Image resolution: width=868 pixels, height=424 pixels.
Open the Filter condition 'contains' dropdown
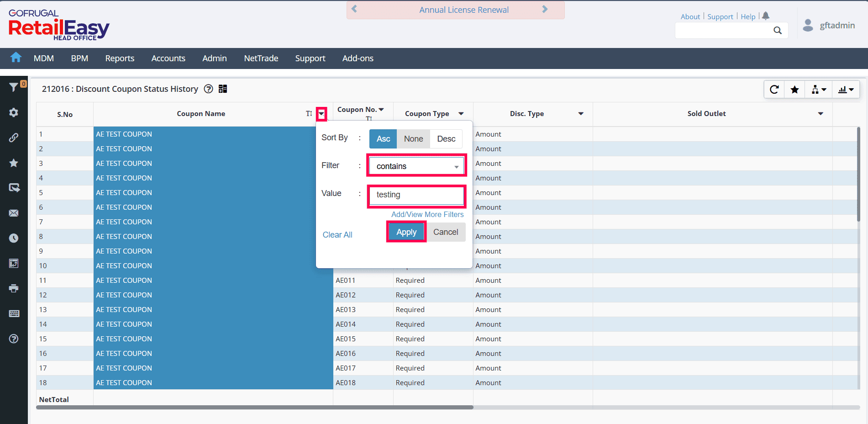416,166
